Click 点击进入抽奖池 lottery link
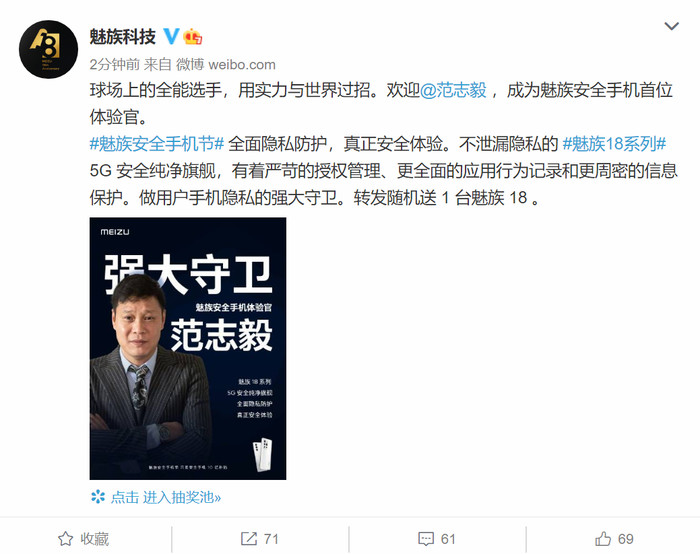This screenshot has width=700, height=554. pyautogui.click(x=166, y=497)
